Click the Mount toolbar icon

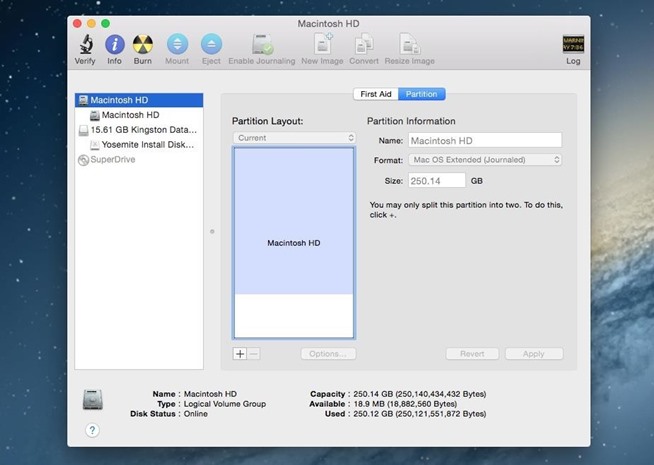[177, 44]
